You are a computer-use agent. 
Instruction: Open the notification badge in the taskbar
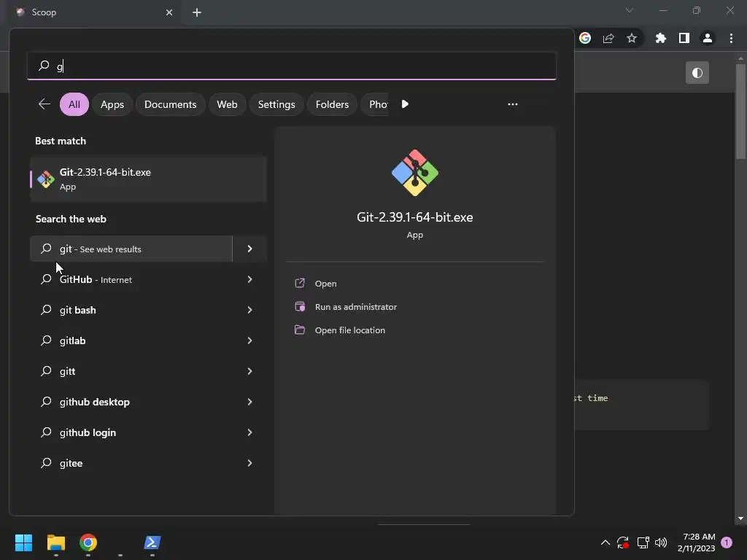click(727, 542)
